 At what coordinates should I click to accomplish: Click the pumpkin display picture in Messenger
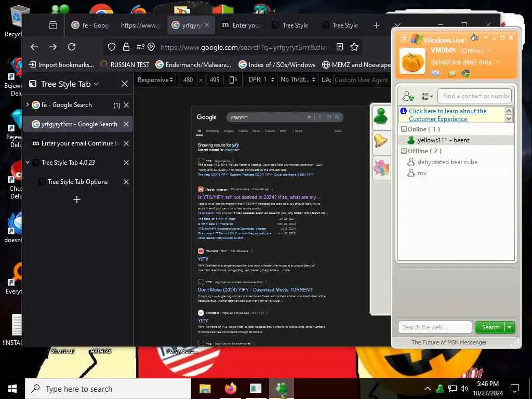click(x=413, y=61)
